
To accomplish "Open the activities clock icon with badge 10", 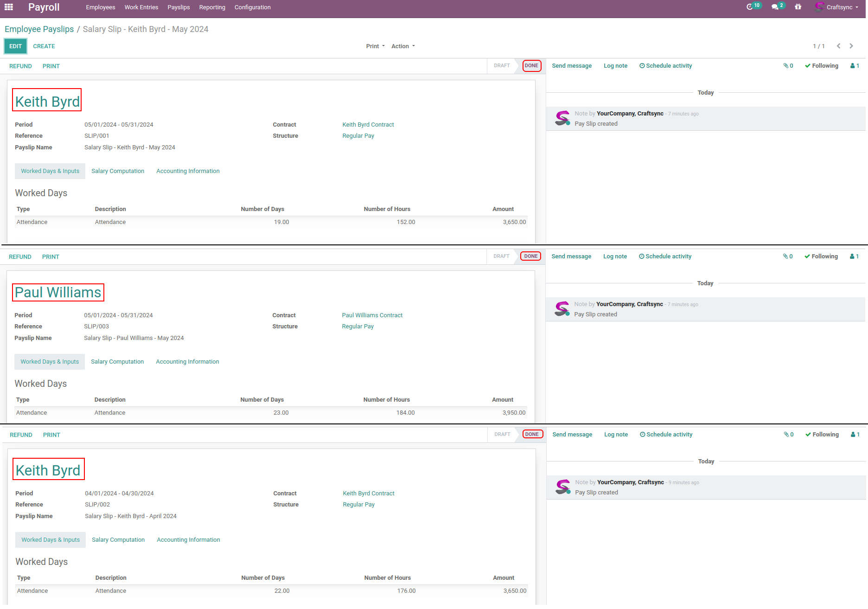I will 750,7.
